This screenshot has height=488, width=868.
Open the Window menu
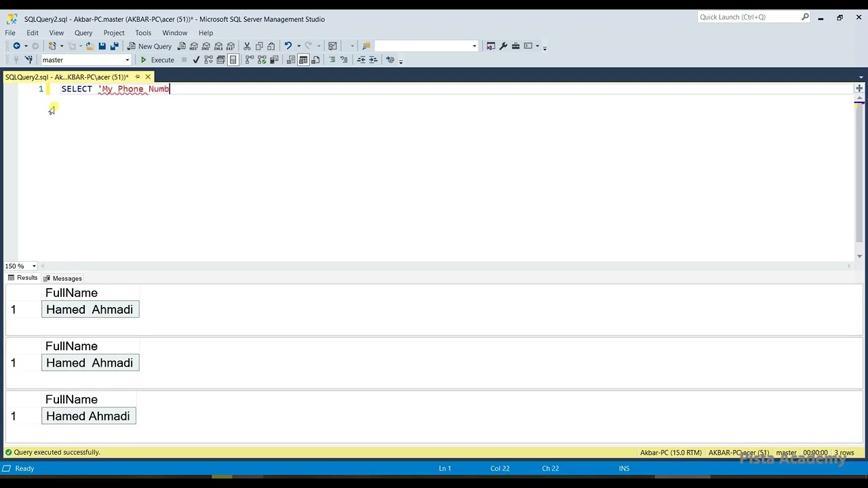point(174,33)
